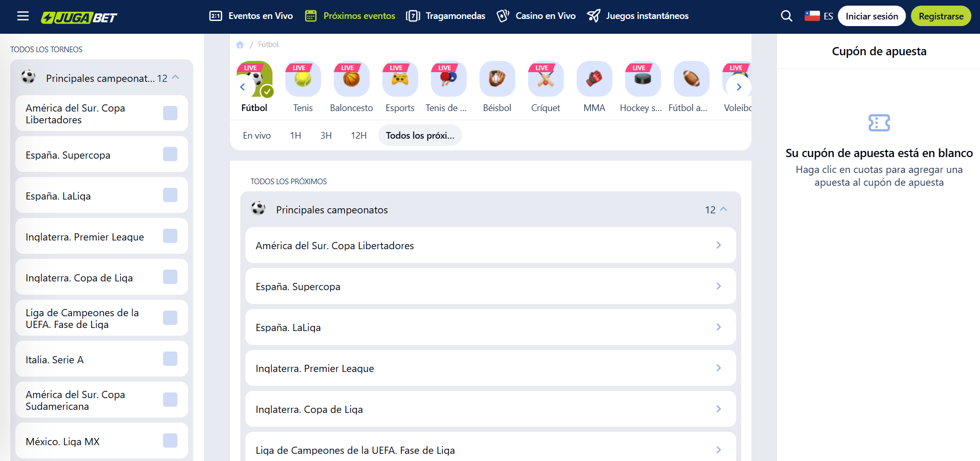Click the search magnifier icon
This screenshot has height=461, width=980.
[786, 16]
